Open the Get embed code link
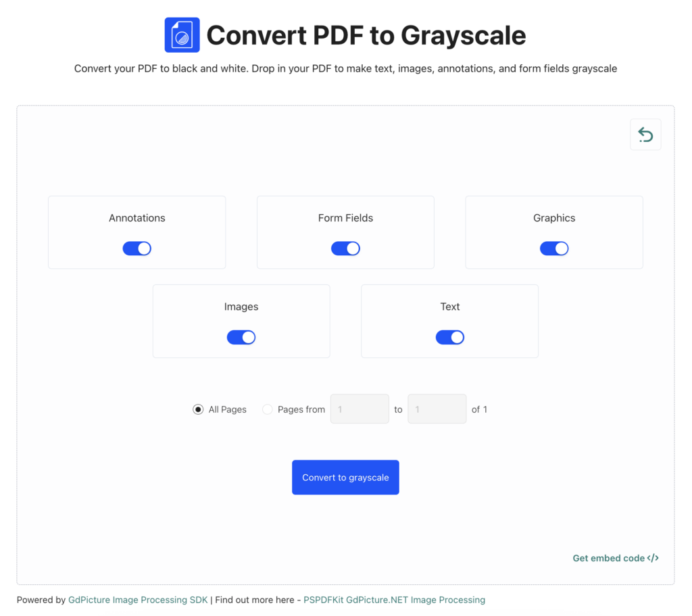Viewport: 692px width, 616px height. point(608,558)
